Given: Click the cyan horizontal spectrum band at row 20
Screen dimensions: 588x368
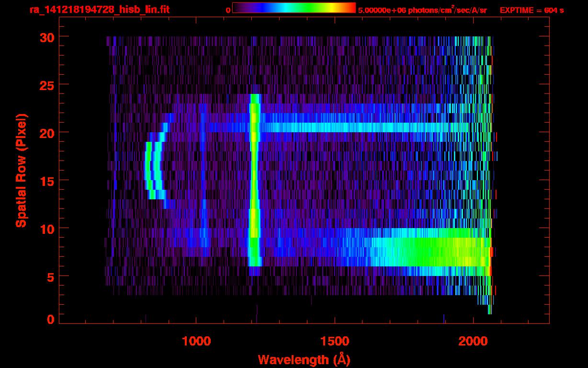Looking at the screenshot, I should pos(364,127).
